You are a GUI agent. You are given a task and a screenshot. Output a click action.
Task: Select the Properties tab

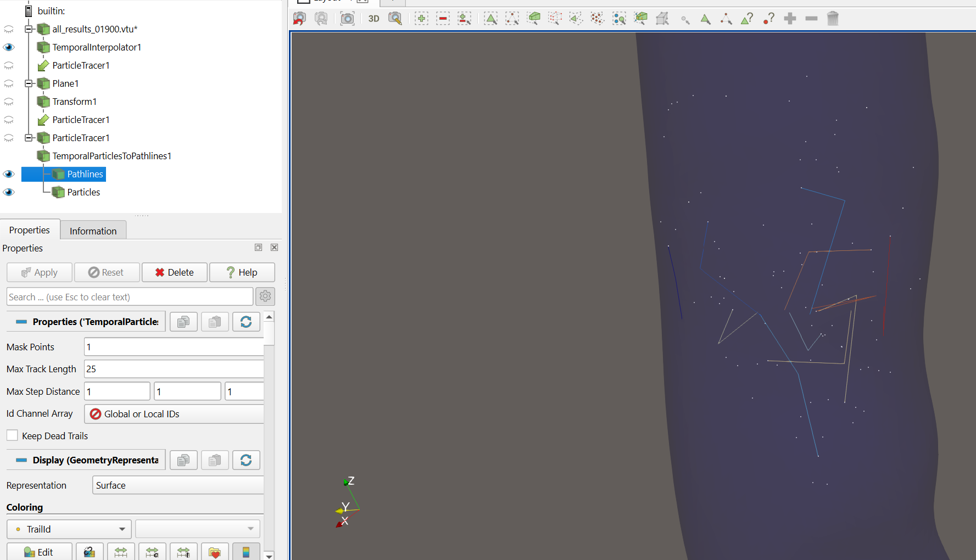click(30, 230)
